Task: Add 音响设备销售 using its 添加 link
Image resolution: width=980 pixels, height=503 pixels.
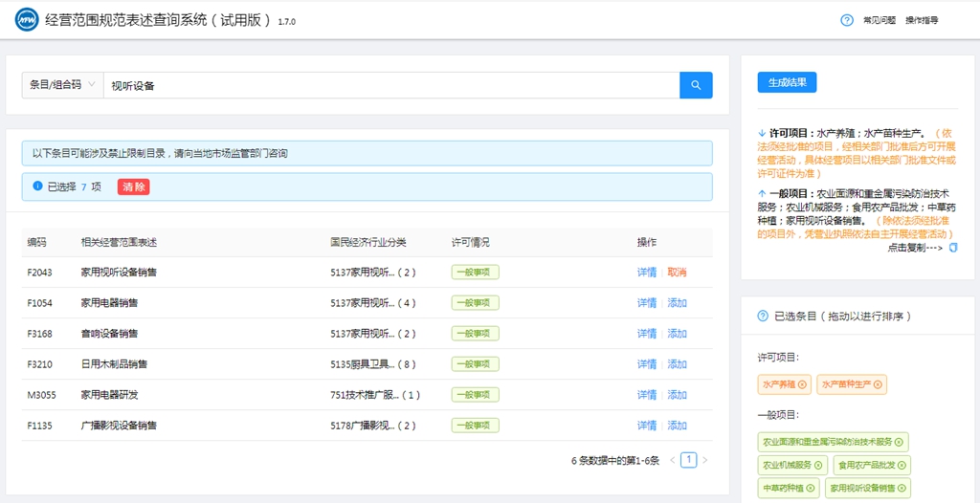Action: (x=677, y=334)
